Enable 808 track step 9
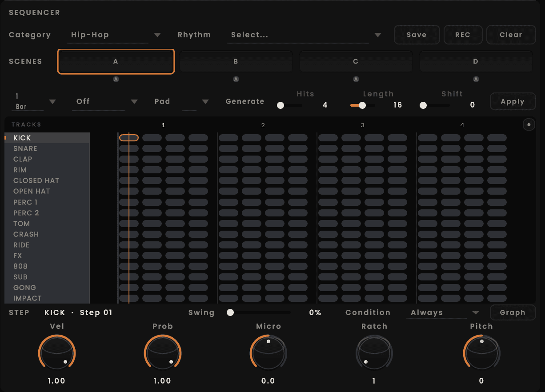545x392 pixels. click(x=328, y=266)
